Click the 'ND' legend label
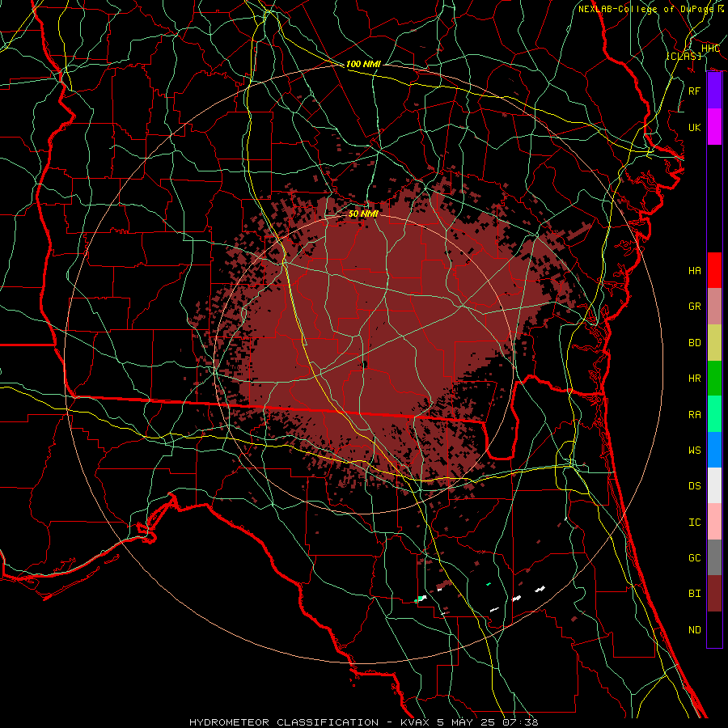The height and width of the screenshot is (728, 728). (x=695, y=630)
